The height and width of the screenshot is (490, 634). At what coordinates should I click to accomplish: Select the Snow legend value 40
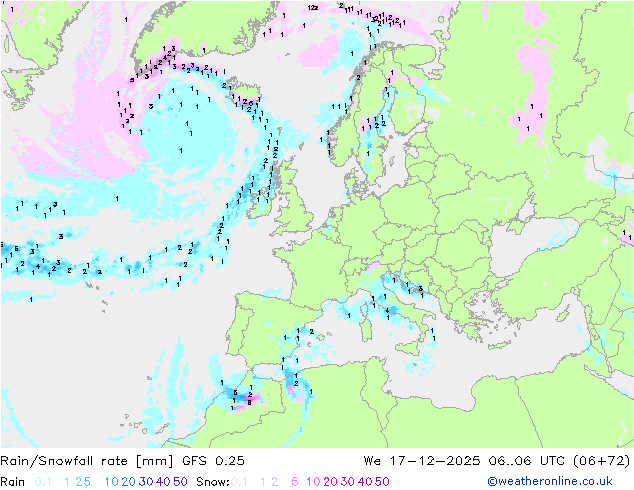[x=365, y=482]
